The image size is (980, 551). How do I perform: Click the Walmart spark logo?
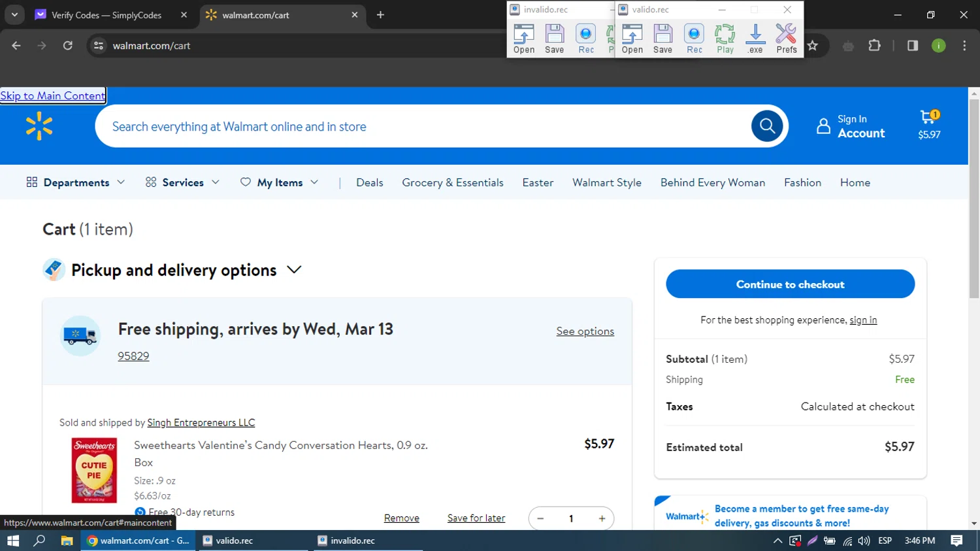coord(39,126)
